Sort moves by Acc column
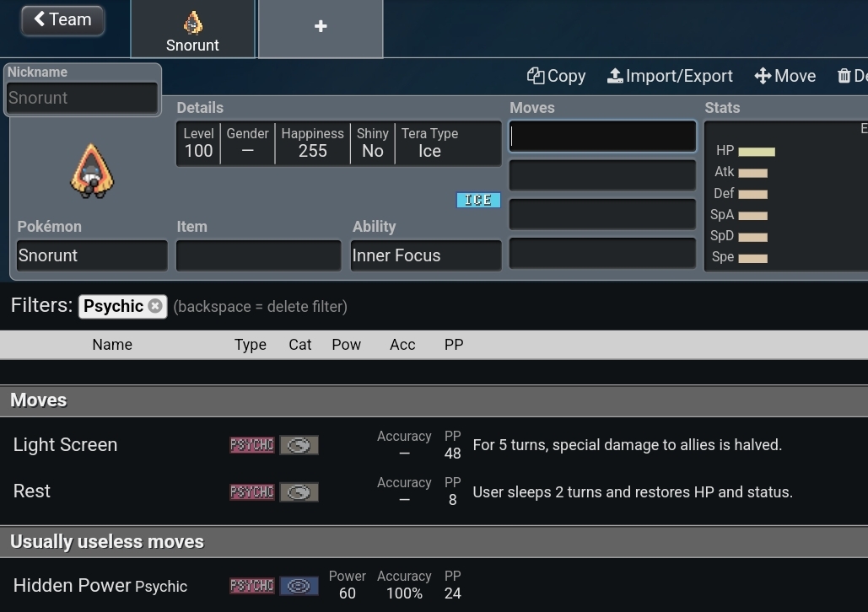This screenshot has height=612, width=868. click(x=402, y=345)
